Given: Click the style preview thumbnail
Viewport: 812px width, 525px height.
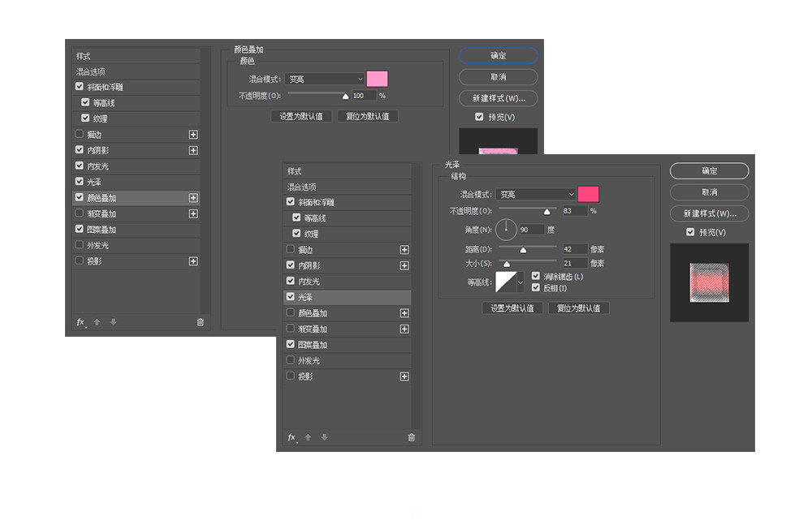Looking at the screenshot, I should click(709, 282).
